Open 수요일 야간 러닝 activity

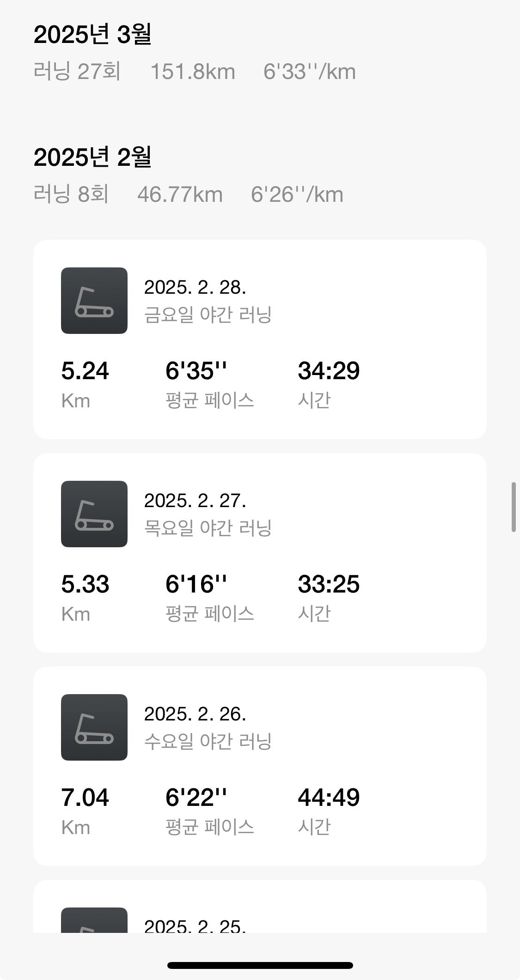[208, 742]
